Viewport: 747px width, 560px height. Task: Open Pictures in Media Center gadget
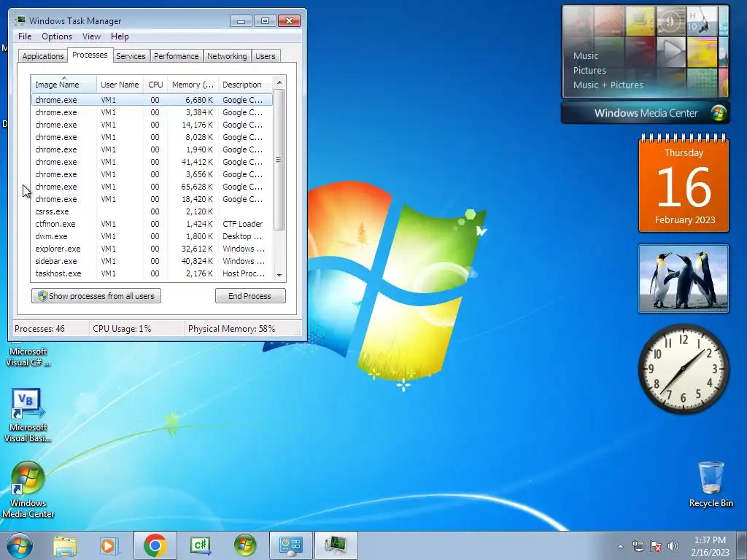coord(589,71)
